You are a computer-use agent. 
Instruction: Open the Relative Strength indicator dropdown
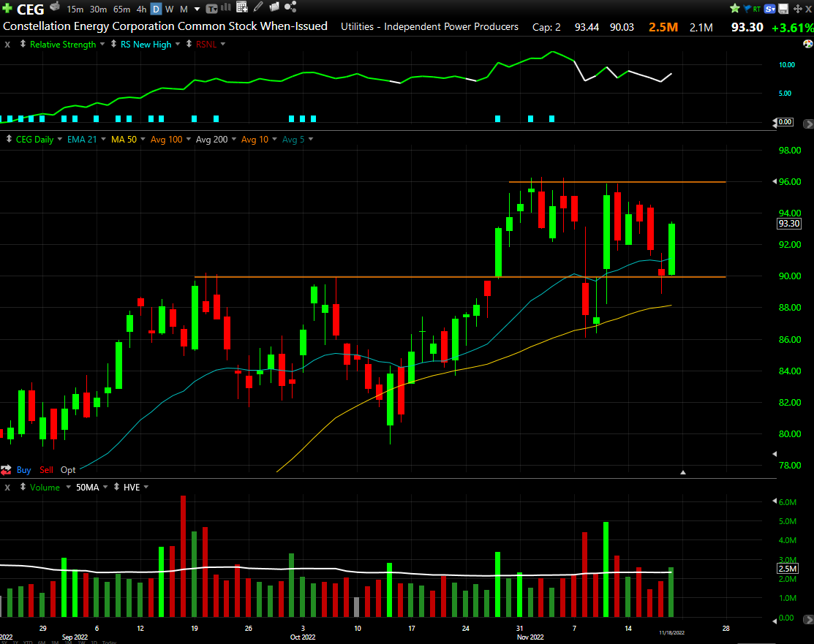(x=102, y=44)
